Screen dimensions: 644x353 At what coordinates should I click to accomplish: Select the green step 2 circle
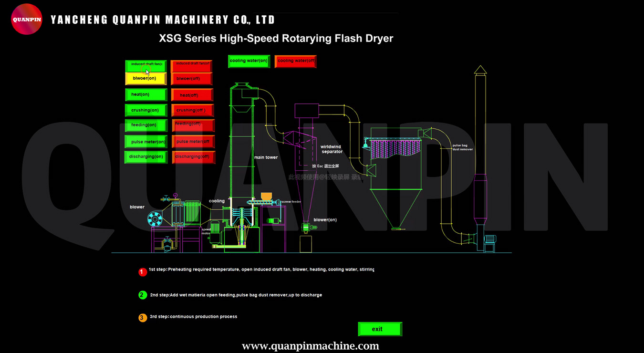click(x=143, y=295)
